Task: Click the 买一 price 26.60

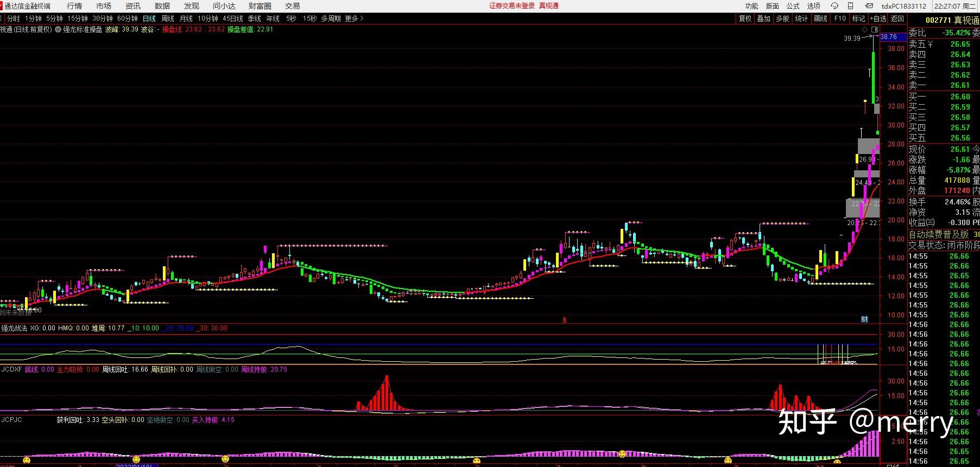Action: pos(960,97)
